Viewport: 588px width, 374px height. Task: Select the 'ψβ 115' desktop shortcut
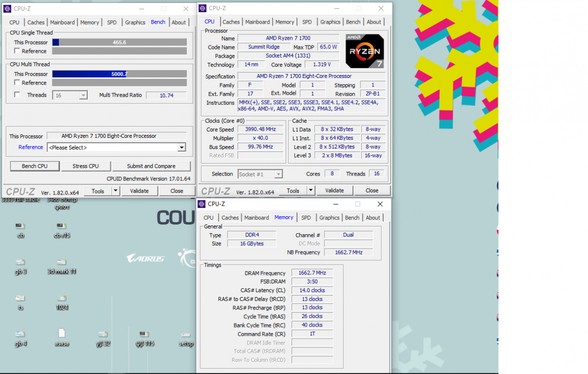click(145, 338)
